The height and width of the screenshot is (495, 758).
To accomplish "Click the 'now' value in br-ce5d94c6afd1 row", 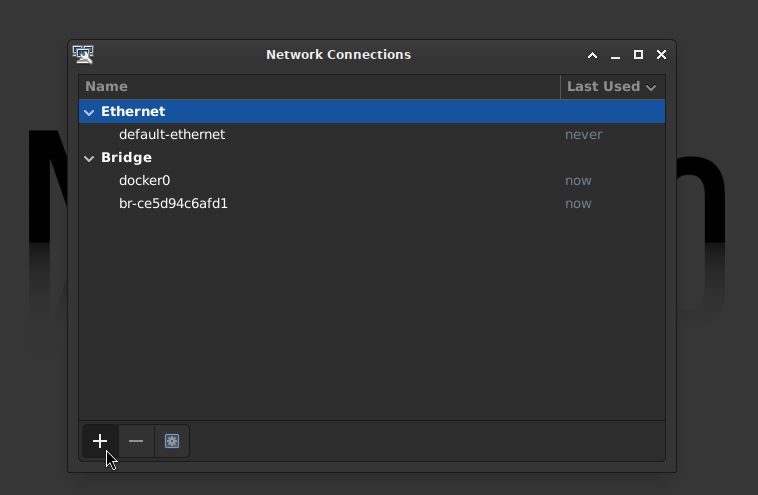I will click(x=578, y=204).
